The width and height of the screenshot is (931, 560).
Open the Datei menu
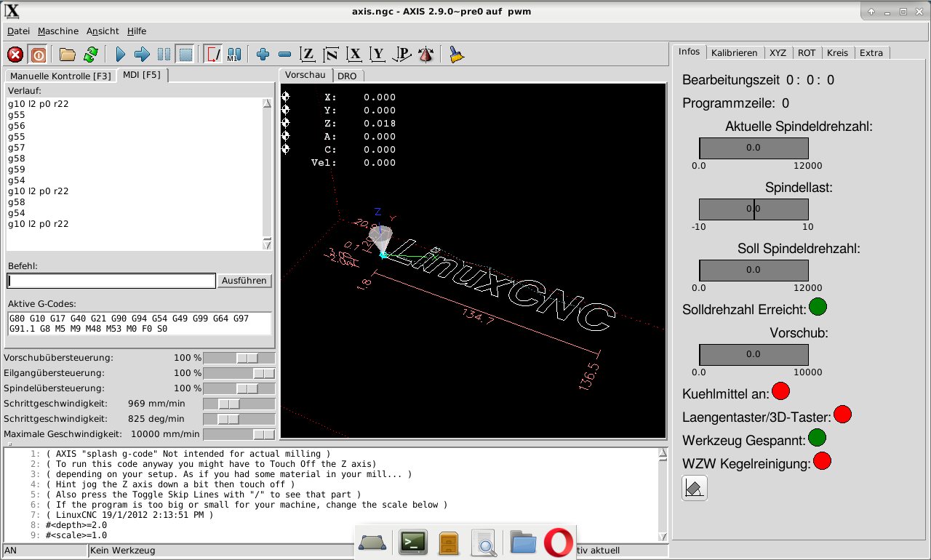(18, 31)
